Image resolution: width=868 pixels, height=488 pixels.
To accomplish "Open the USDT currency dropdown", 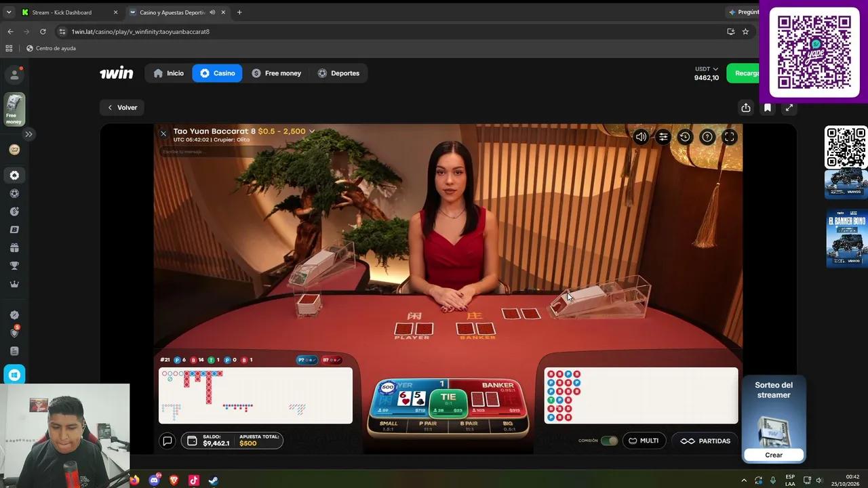I will 707,69.
